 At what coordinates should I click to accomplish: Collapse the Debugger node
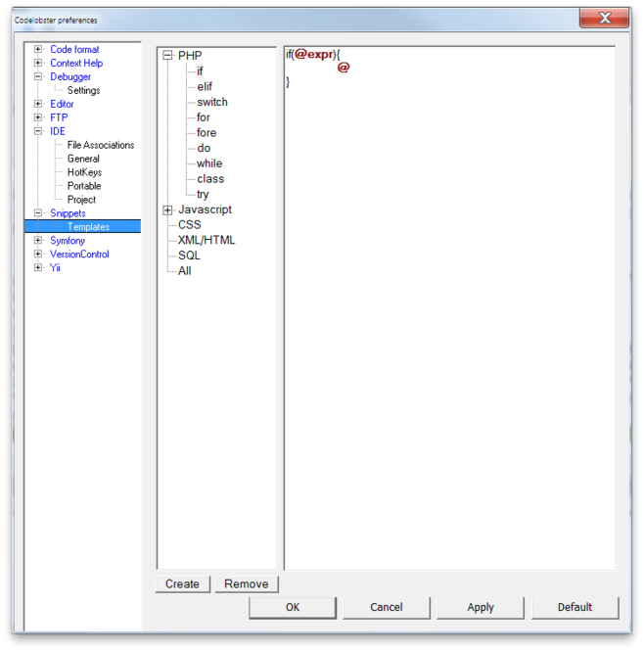click(x=38, y=76)
